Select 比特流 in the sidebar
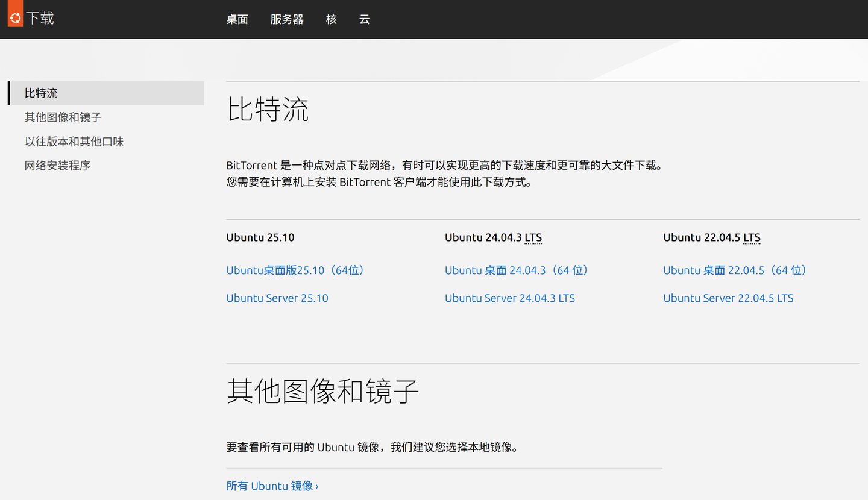The image size is (868, 500). 41,93
